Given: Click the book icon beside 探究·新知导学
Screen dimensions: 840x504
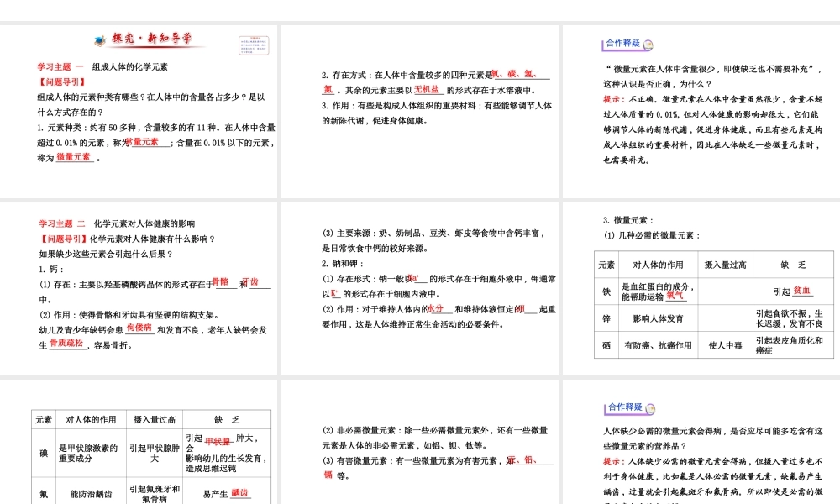Looking at the screenshot, I should point(100,39).
